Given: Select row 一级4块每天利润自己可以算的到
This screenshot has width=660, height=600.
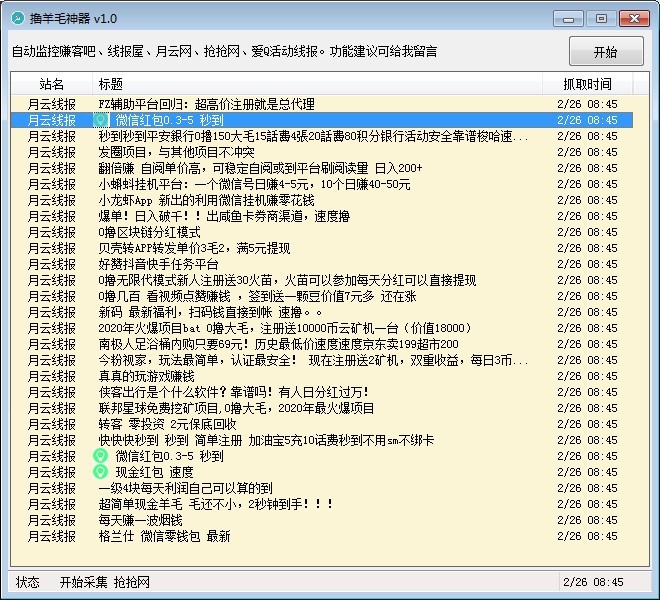Looking at the screenshot, I should click(x=322, y=488).
